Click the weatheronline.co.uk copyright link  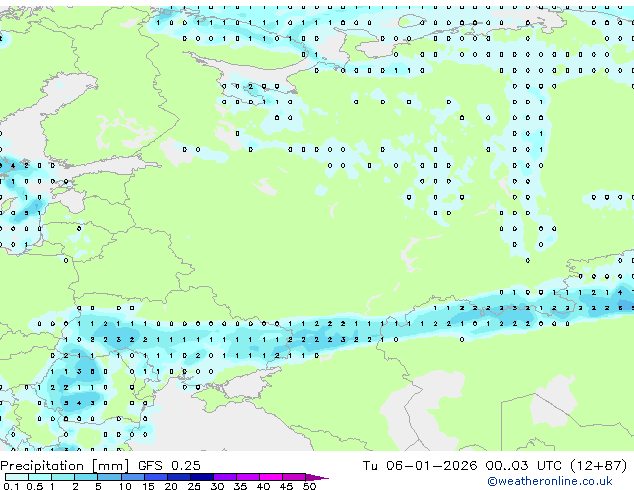pyautogui.click(x=550, y=481)
